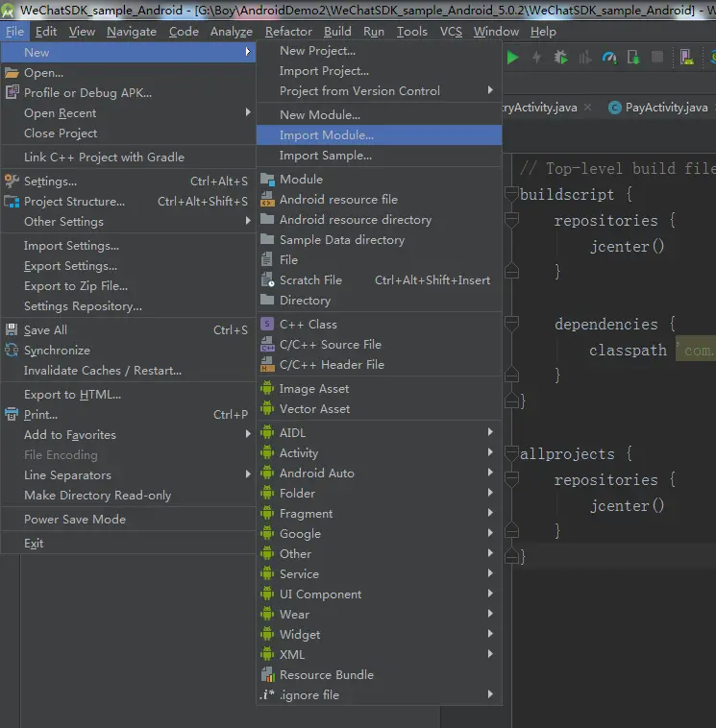Click the Profile or Debug APK icon
Screen dimensions: 716x728
click(12, 92)
